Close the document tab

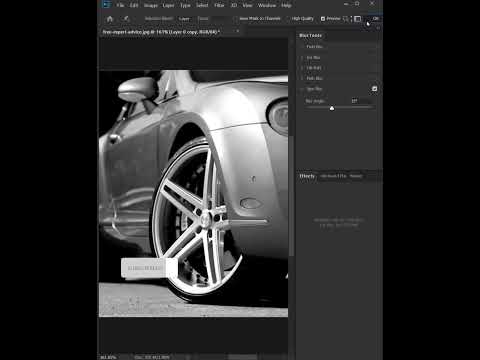[x=238, y=31]
